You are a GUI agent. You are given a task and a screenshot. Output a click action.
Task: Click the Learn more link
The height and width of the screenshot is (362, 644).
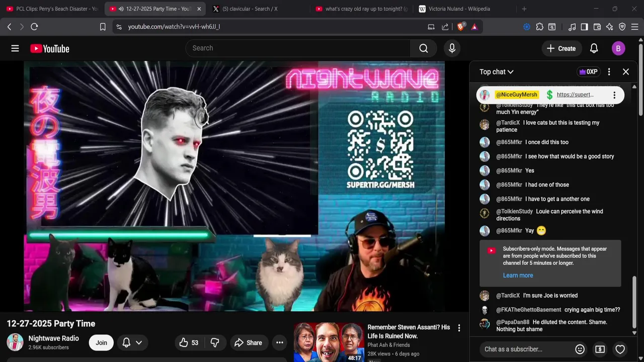click(518, 276)
